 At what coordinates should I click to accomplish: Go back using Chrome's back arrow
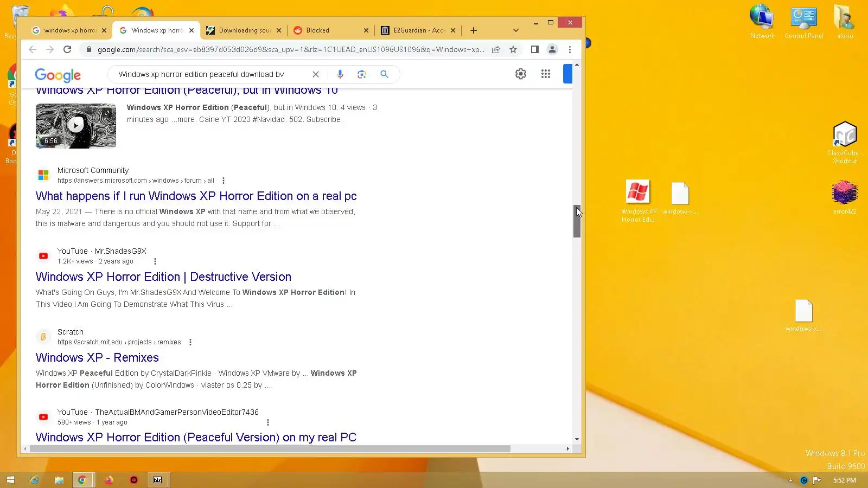coord(33,49)
